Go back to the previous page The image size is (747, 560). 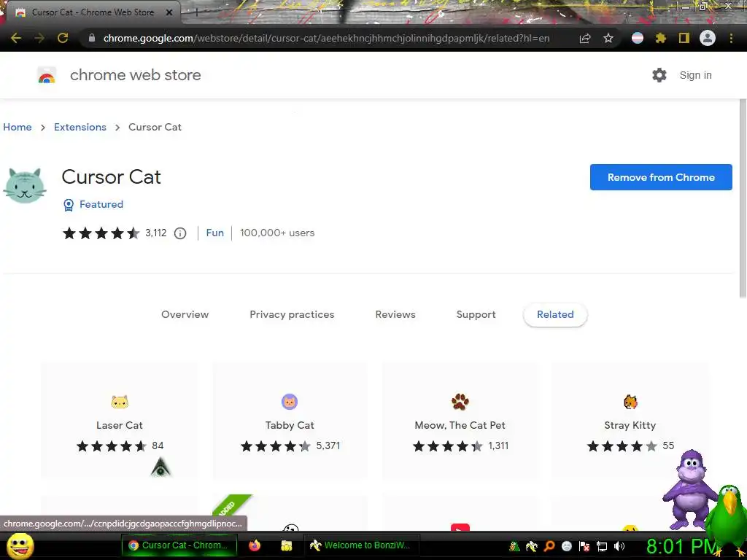pos(16,38)
